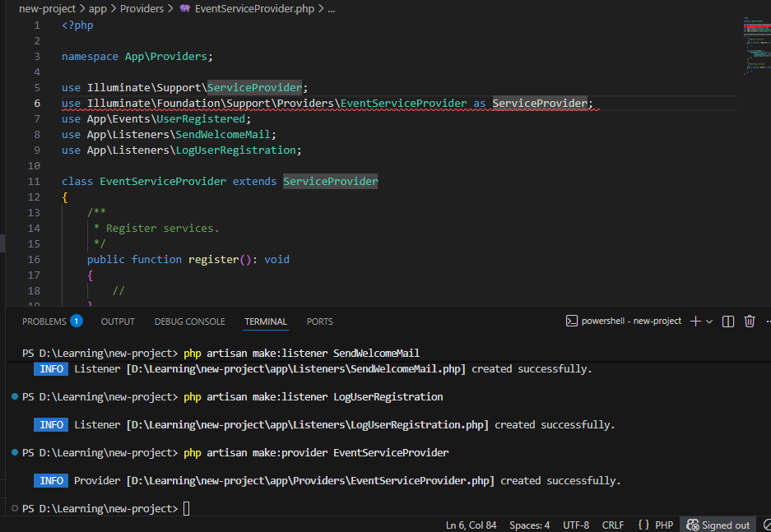Image resolution: width=771 pixels, height=532 pixels.
Task: Click INFO badge for SendWelcomeMail listener
Action: 51,369
